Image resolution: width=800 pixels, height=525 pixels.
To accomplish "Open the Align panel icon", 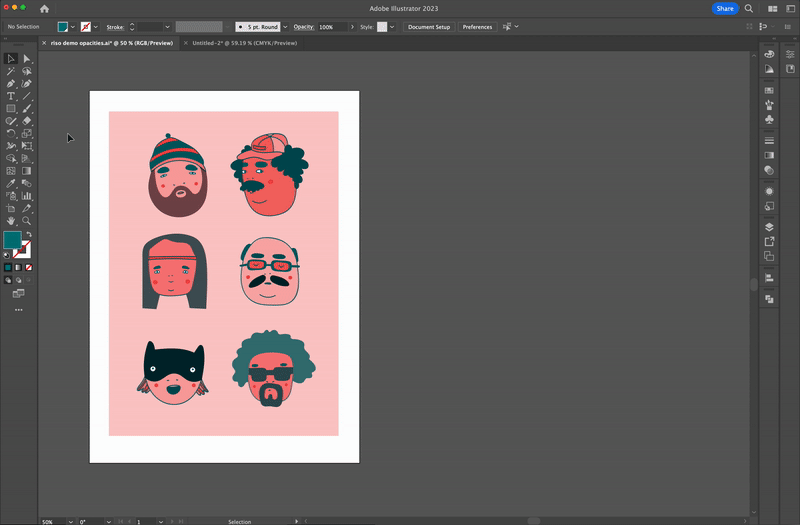I will (x=769, y=278).
